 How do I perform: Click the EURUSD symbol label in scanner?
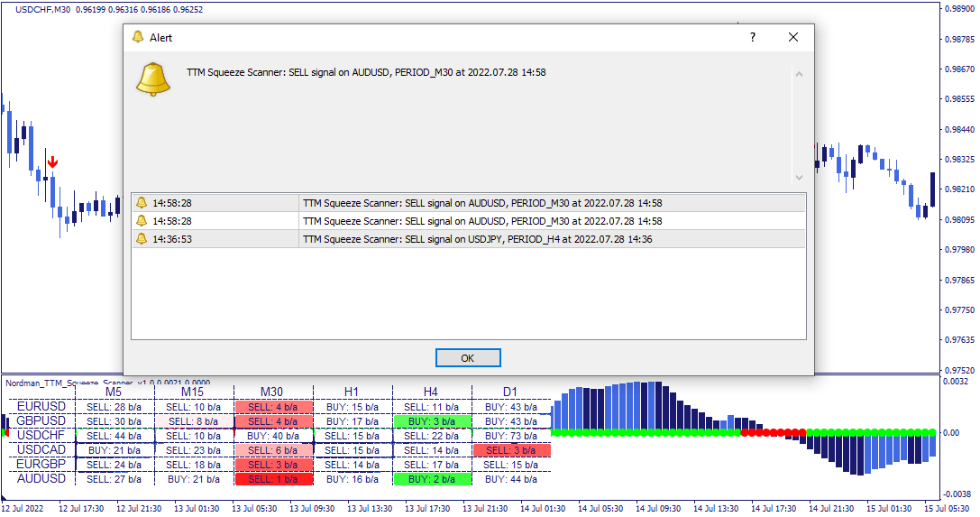[x=41, y=406]
